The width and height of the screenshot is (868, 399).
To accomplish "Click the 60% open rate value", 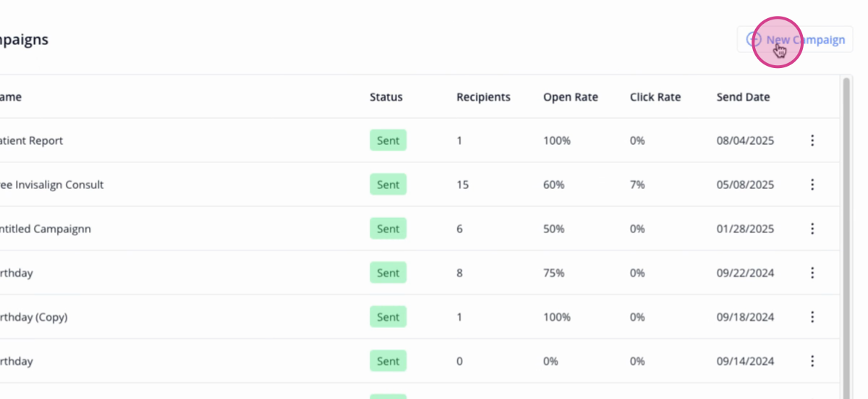I will (x=554, y=185).
